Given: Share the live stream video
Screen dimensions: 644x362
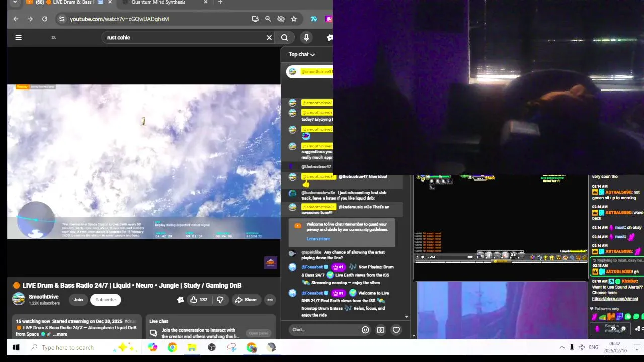Looking at the screenshot, I should [x=246, y=300].
